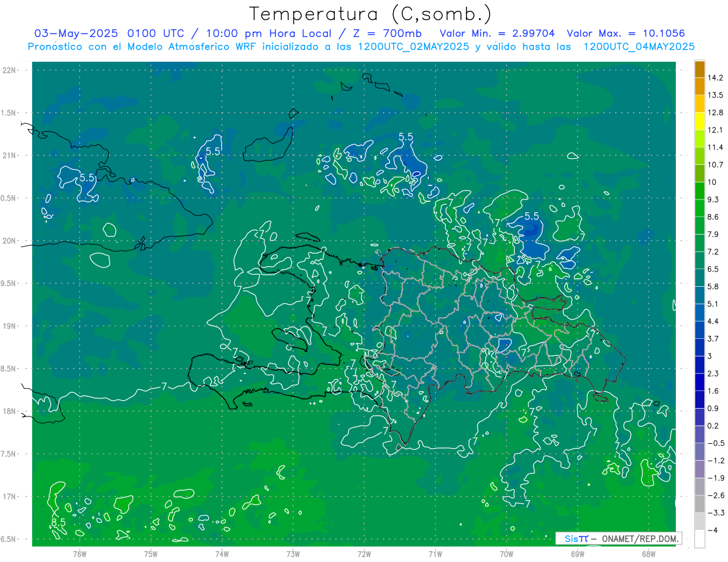Click the "10" colorbar label
Image resolution: width=728 pixels, height=562 pixels.
(x=713, y=182)
